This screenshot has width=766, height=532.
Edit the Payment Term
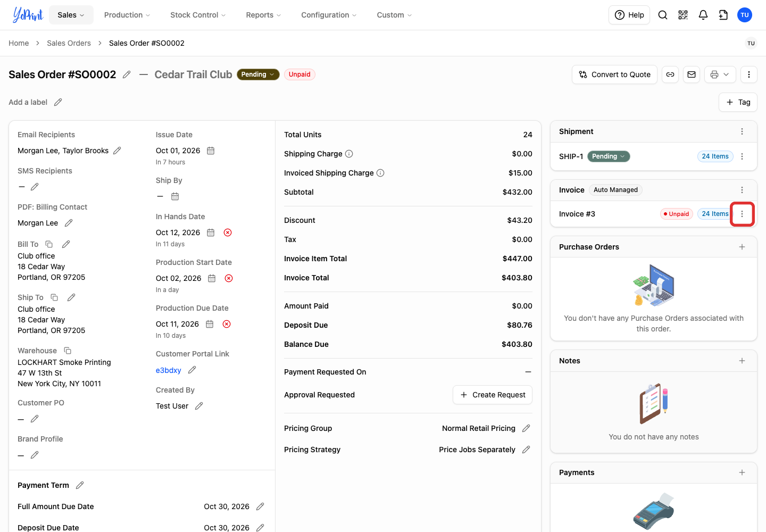tap(80, 485)
